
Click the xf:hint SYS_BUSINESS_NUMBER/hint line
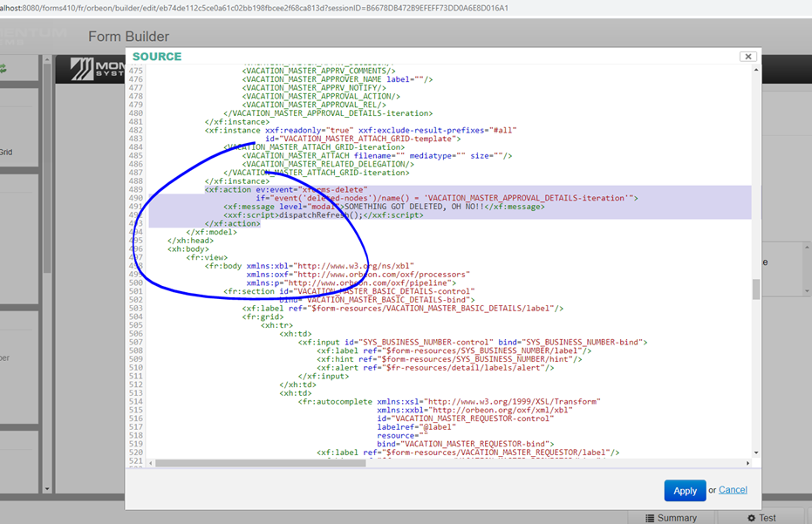(x=449, y=359)
